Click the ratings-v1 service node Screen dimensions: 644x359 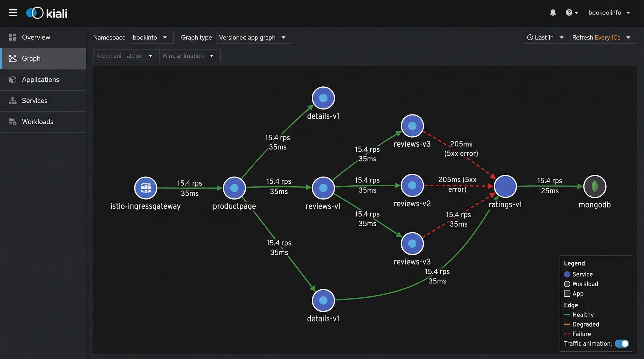(505, 186)
